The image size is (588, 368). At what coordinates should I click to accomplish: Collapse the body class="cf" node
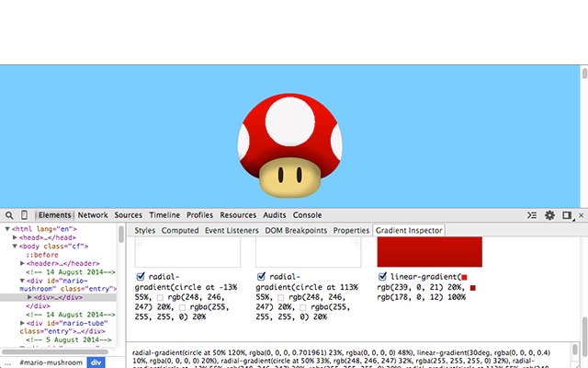[15, 247]
